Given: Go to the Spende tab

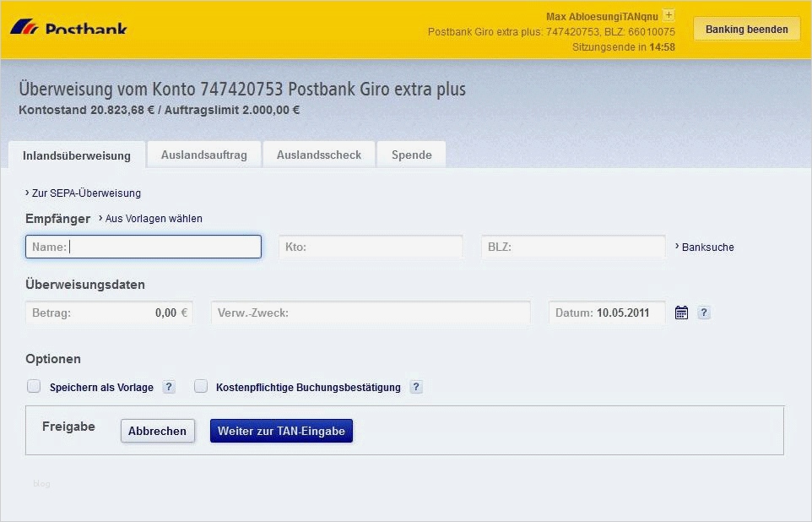Looking at the screenshot, I should click(412, 155).
